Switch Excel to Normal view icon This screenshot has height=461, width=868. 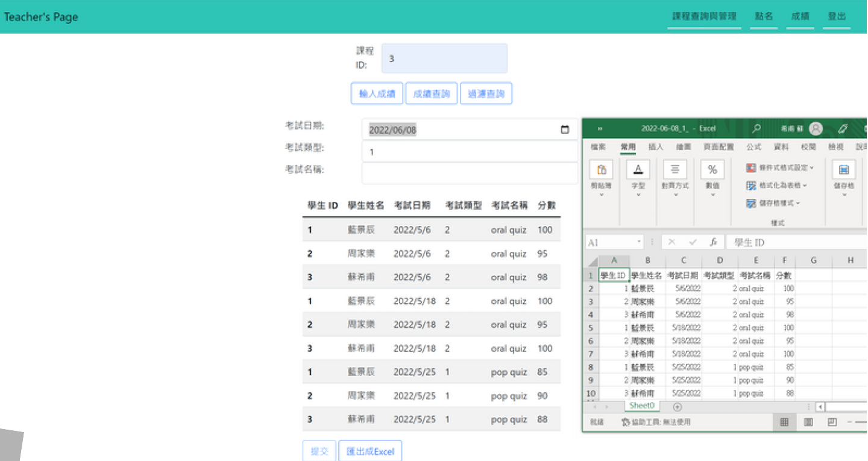pos(784,422)
